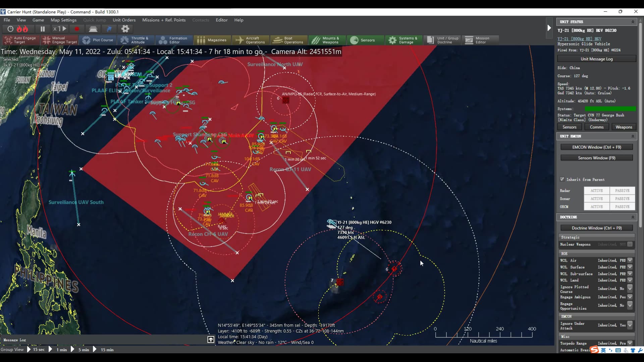Image resolution: width=644 pixels, height=362 pixels.
Task: Select the YJ-21 HGV #6230 unit icon on map
Action: [x=331, y=224]
